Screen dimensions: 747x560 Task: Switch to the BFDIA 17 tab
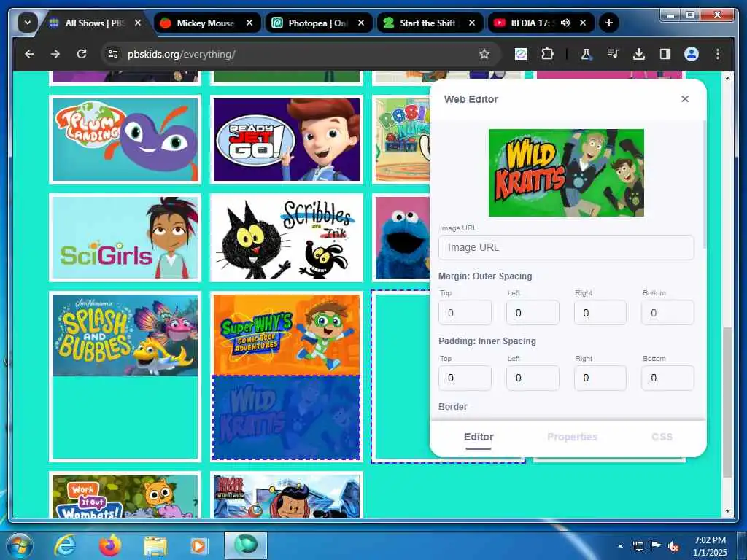[530, 23]
